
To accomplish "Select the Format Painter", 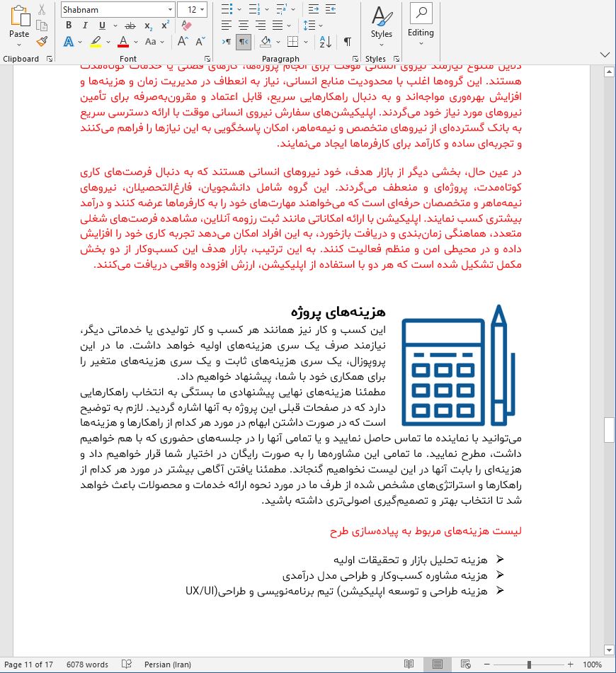I will 41,43.
